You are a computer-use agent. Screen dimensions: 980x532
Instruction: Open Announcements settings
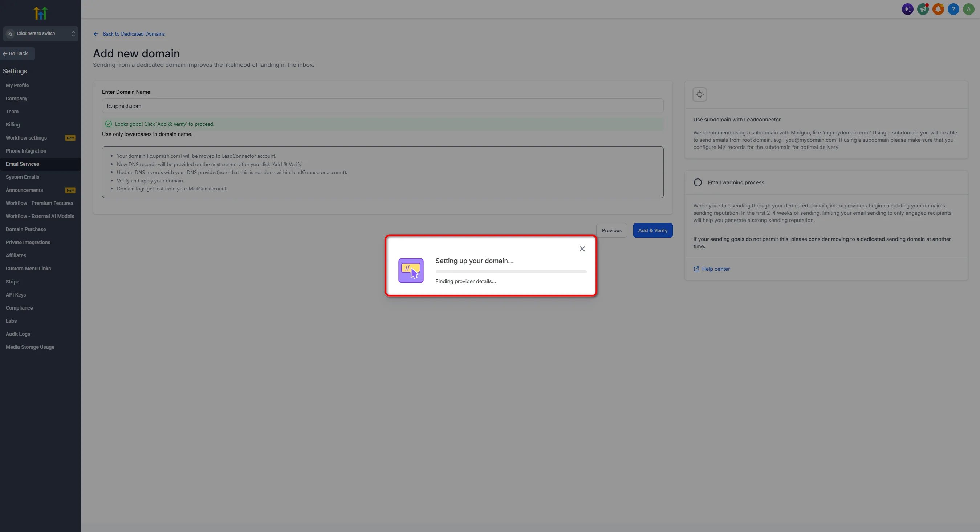(40, 190)
